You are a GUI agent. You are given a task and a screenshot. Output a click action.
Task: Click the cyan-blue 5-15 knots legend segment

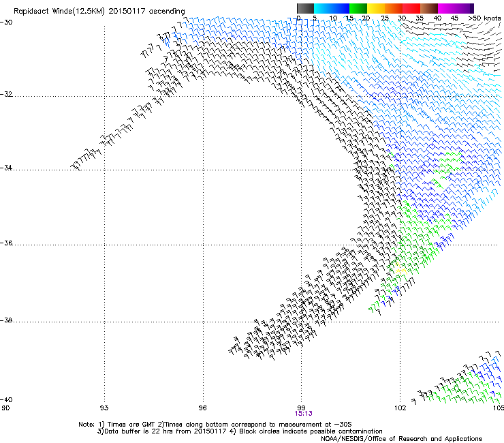click(332, 8)
